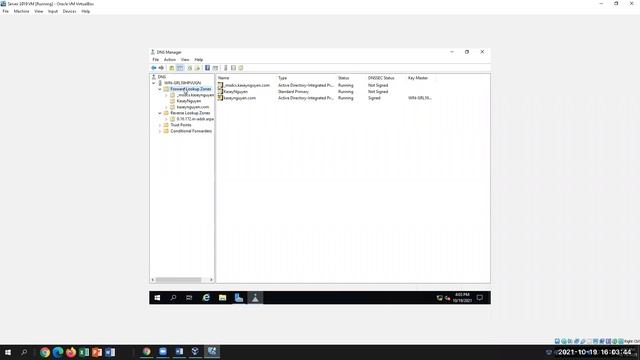640x360 pixels.
Task: Open the Help menu in DNS Manager
Action: point(199,60)
